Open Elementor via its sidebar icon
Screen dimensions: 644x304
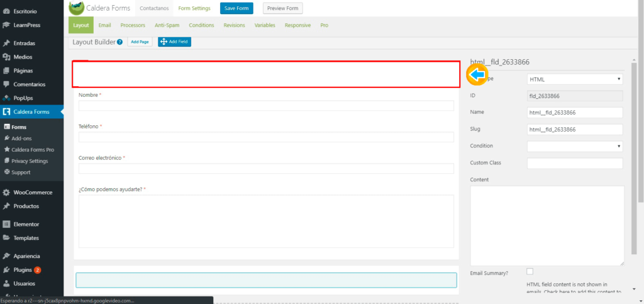6,224
